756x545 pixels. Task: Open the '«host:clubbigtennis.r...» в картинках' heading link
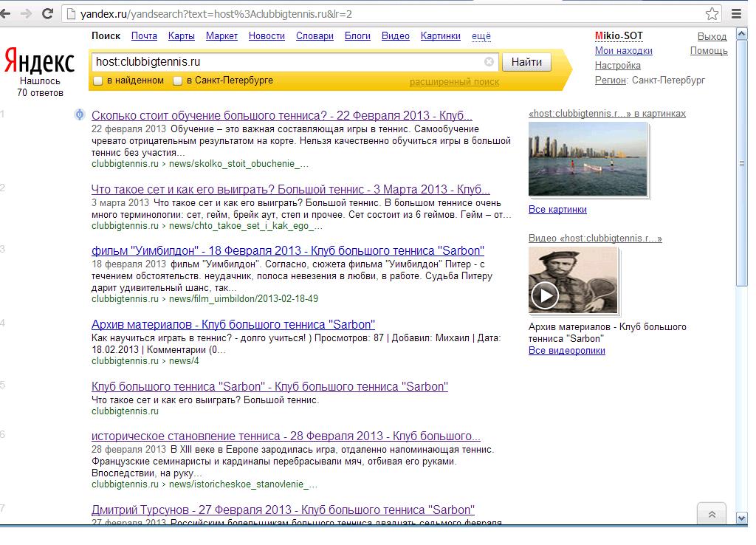(x=607, y=114)
